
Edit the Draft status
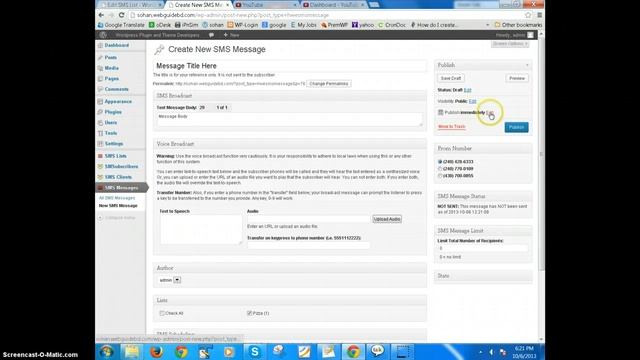[467, 90]
